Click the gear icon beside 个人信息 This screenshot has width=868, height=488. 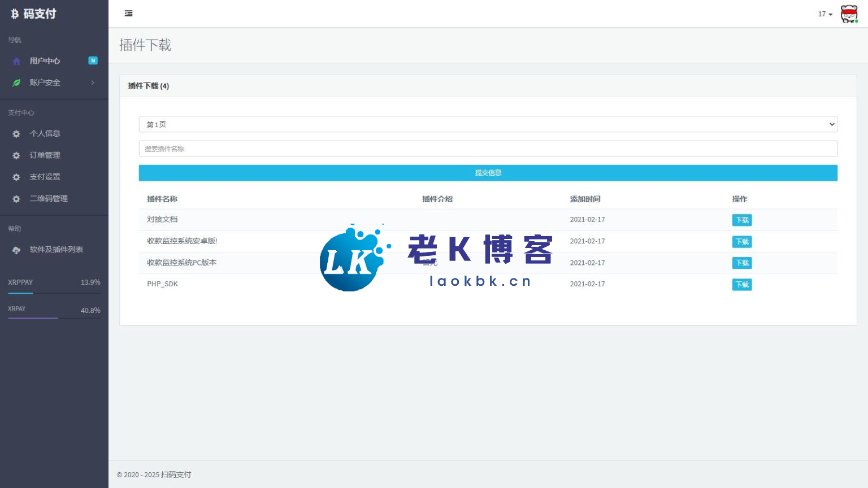coord(16,134)
